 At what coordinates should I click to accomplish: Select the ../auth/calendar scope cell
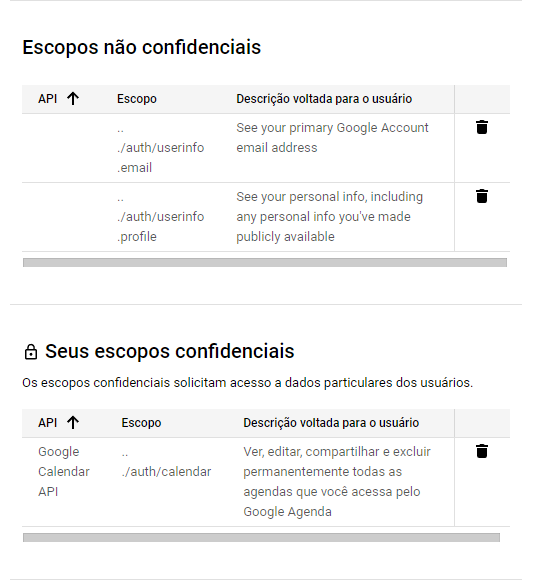pos(166,462)
